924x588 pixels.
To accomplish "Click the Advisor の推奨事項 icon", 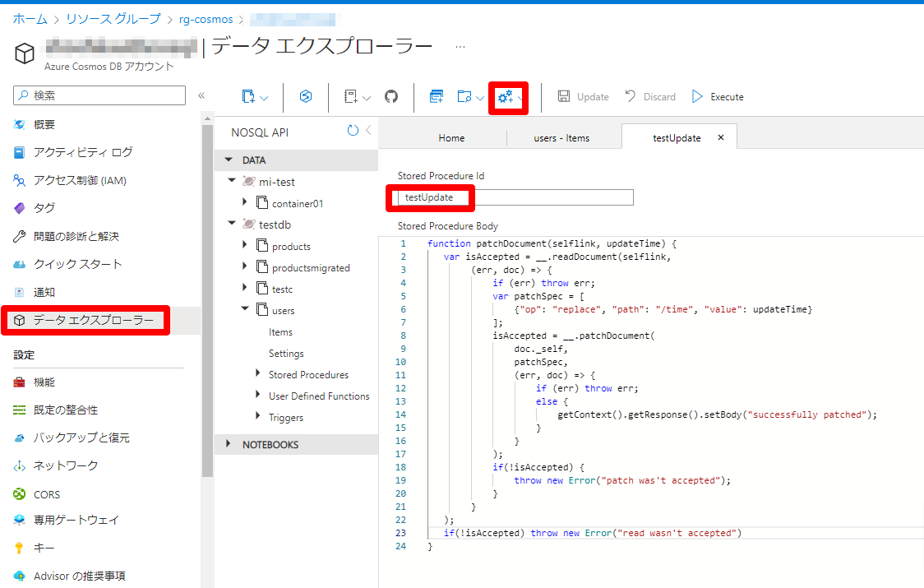I will click(19, 576).
